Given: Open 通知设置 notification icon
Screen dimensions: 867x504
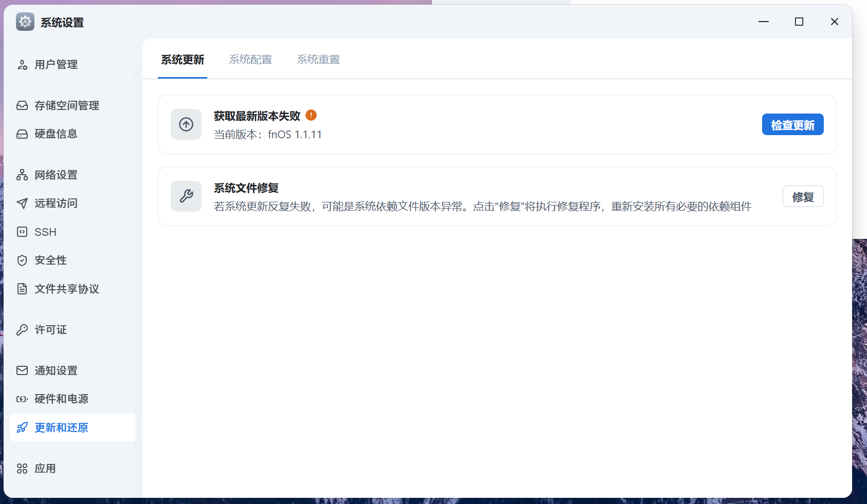Looking at the screenshot, I should click(x=22, y=370).
